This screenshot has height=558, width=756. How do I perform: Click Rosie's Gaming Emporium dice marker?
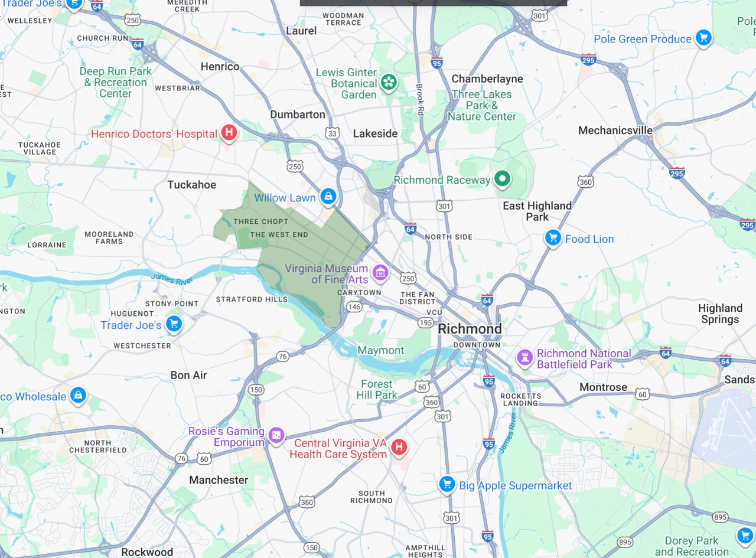(276, 436)
